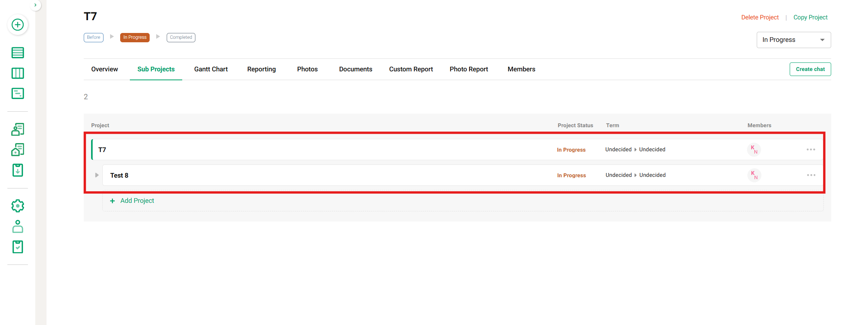
Task: Switch to the Gantt Chart tab
Action: pyautogui.click(x=211, y=69)
